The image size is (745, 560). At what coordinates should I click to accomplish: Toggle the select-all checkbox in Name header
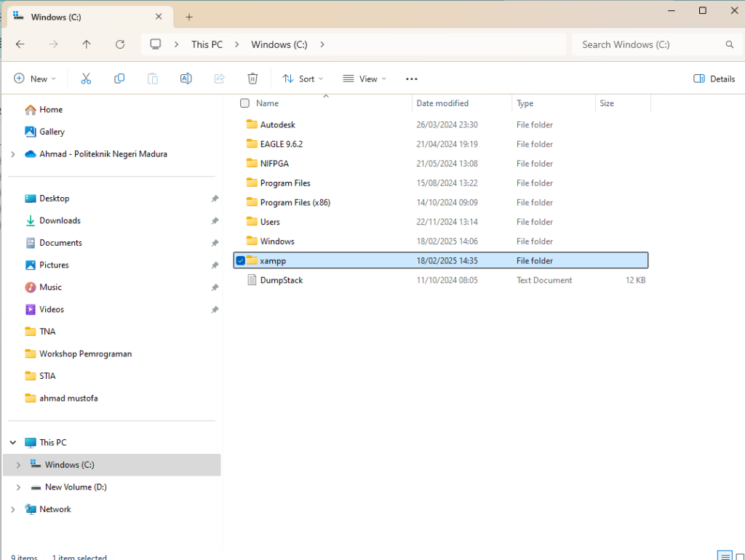click(245, 103)
